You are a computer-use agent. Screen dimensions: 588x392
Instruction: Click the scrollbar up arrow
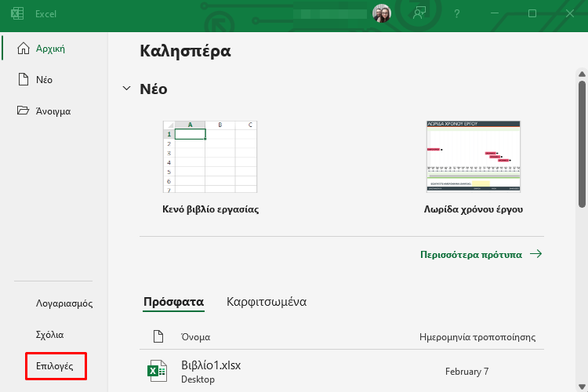coord(582,74)
